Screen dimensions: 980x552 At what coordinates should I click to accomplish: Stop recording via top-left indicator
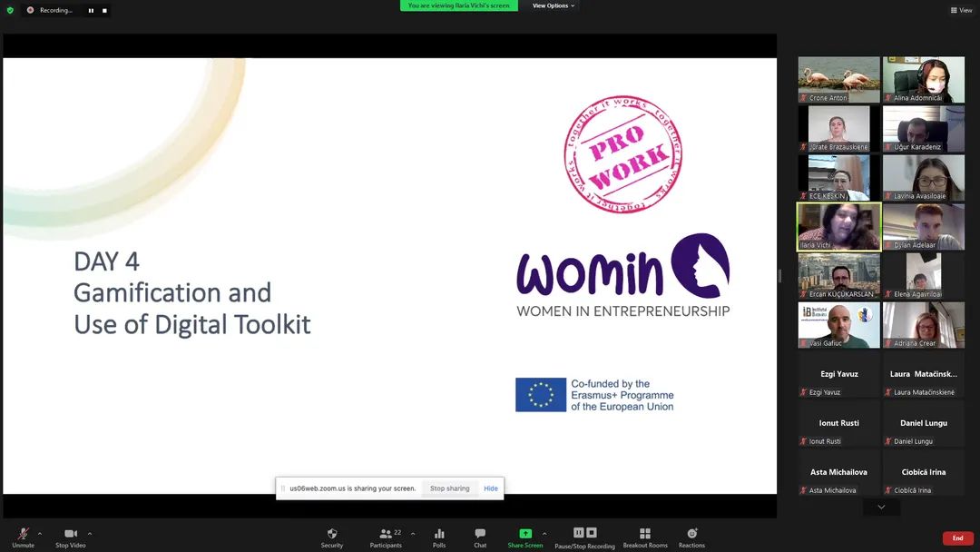coord(104,11)
